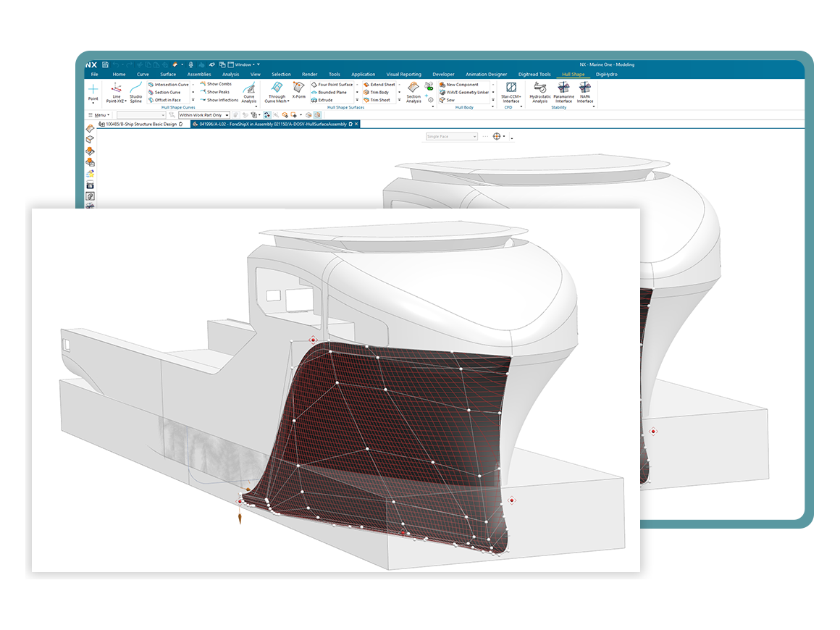Image resolution: width=840 pixels, height=630 pixels.
Task: Open the Animation Designer tab
Action: 487,75
